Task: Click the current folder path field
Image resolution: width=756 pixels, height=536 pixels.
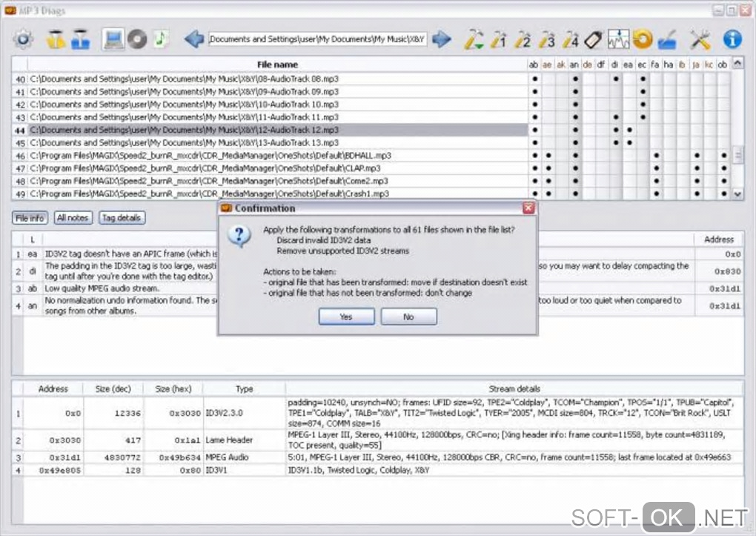Action: [317, 39]
